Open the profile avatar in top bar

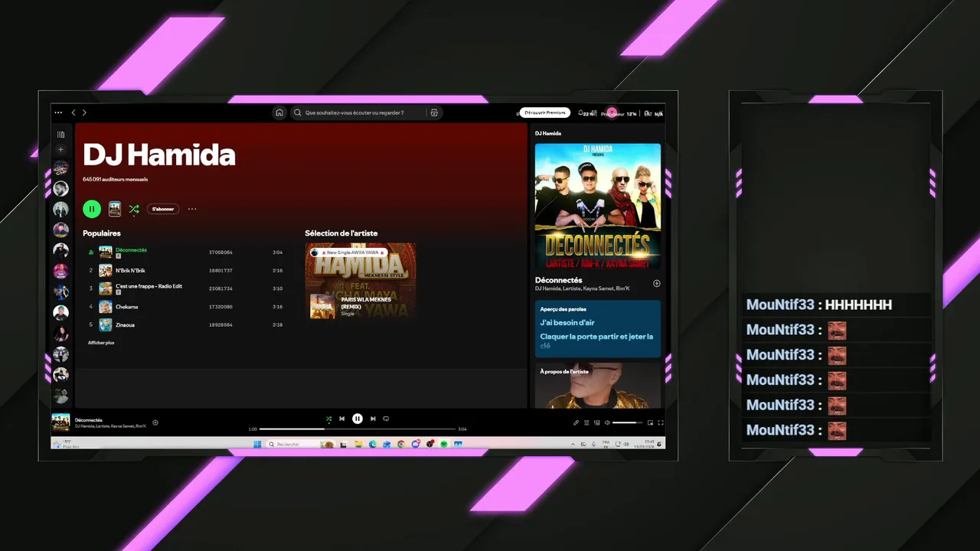[612, 112]
